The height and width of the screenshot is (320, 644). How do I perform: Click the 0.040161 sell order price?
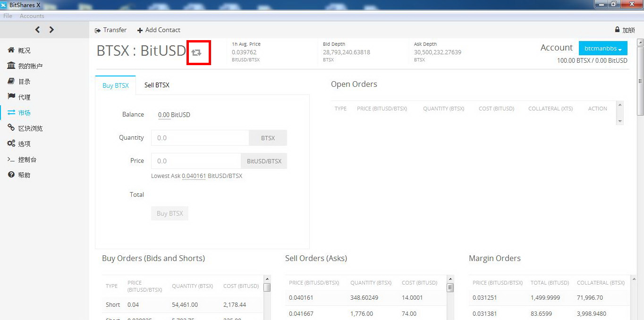[x=301, y=298]
